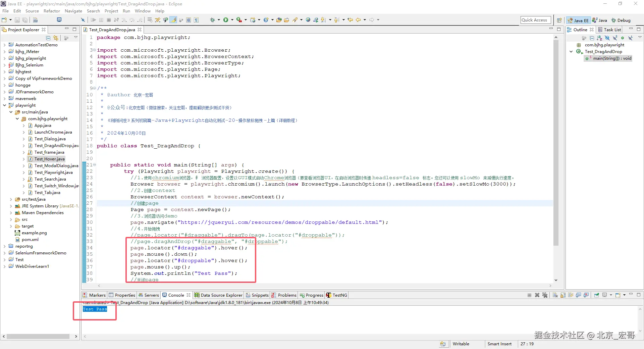The width and height of the screenshot is (644, 349).
Task: Click Remove All Terminated Launches icon
Action: (545, 295)
